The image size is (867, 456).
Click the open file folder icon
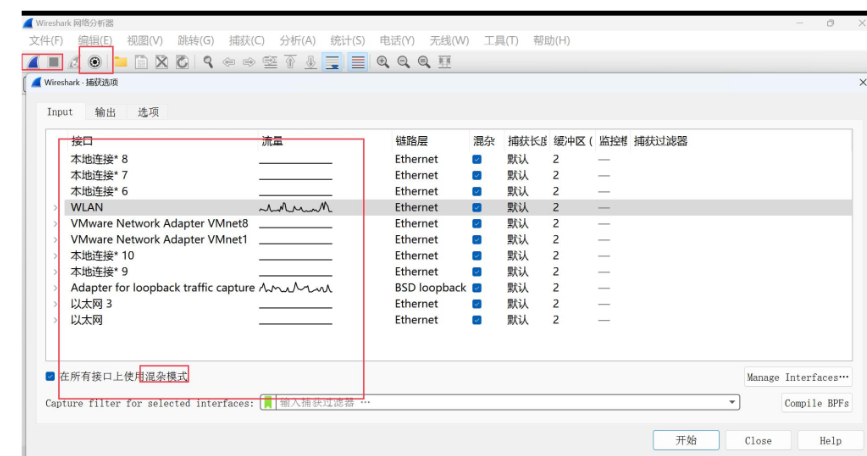pyautogui.click(x=120, y=62)
